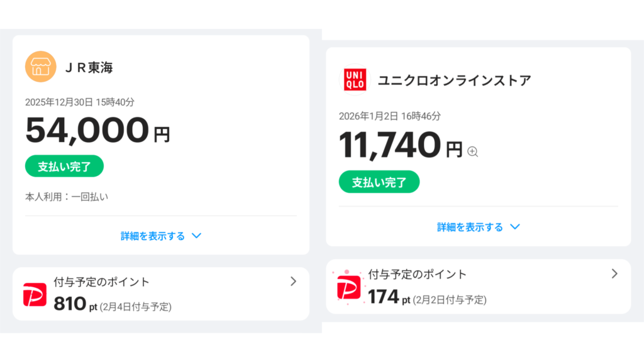Click the 174 pt points value

point(389,297)
